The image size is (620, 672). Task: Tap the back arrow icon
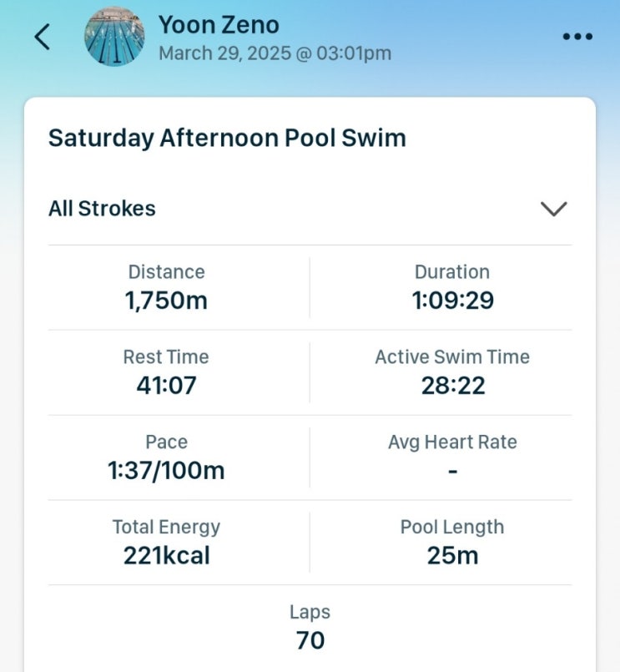click(43, 37)
